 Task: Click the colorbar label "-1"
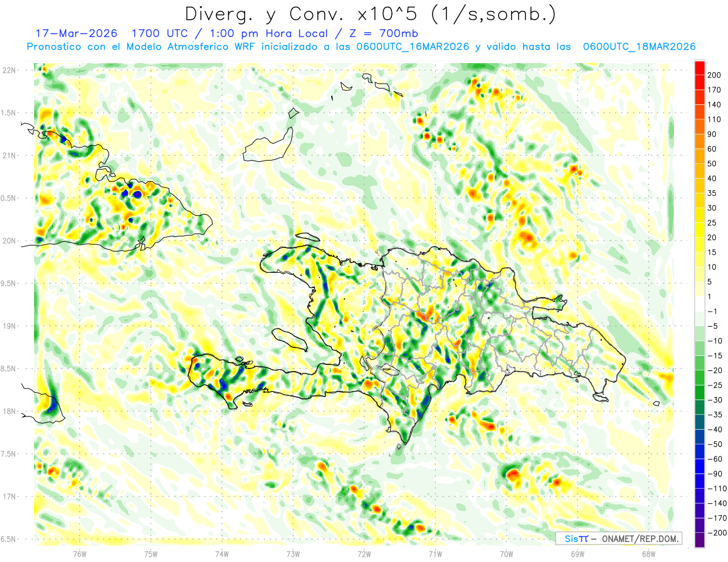713,311
